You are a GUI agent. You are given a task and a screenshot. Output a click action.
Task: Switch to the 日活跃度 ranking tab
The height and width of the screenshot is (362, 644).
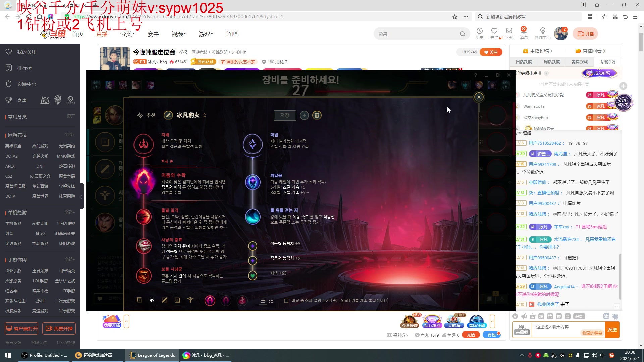pyautogui.click(x=524, y=62)
